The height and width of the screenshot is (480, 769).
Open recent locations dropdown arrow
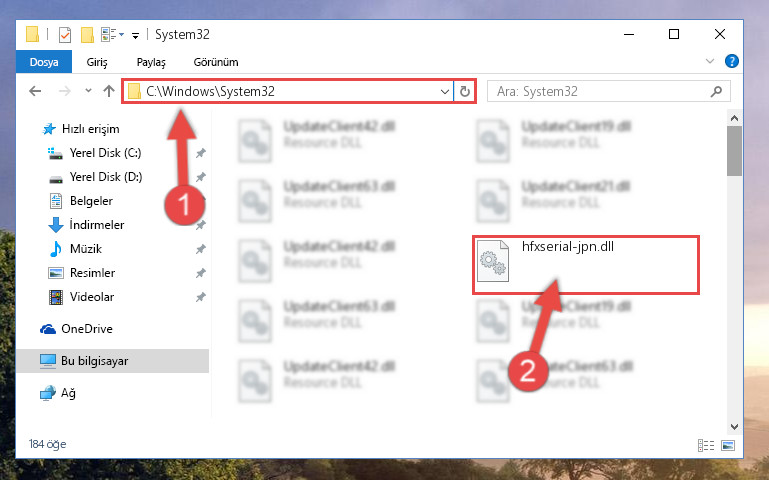[88, 91]
